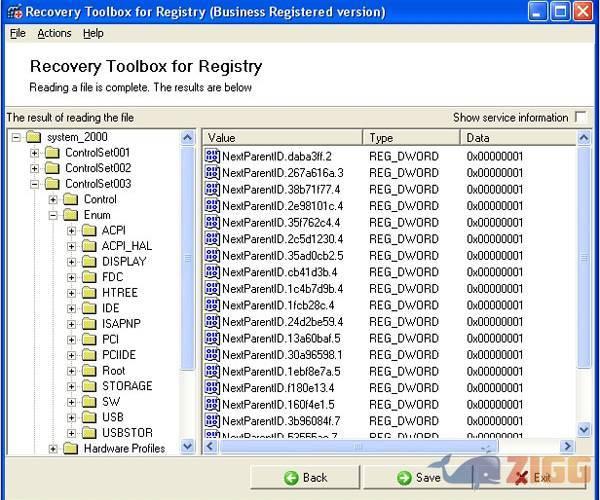Screen dimensions: 600x500
Task: Select value name NextParentID.3b96084f.7
Action: (x=281, y=421)
